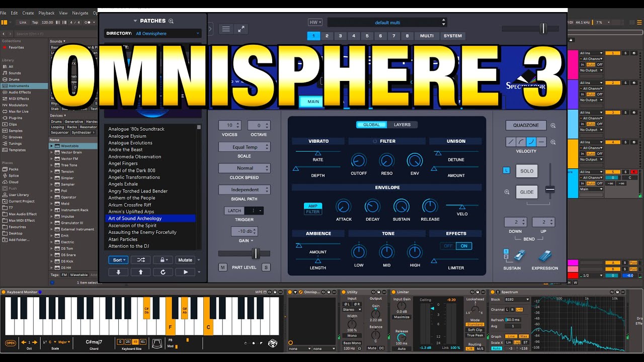The height and width of the screenshot is (362, 644).
Task: Select part tab 2
Action: [327, 36]
